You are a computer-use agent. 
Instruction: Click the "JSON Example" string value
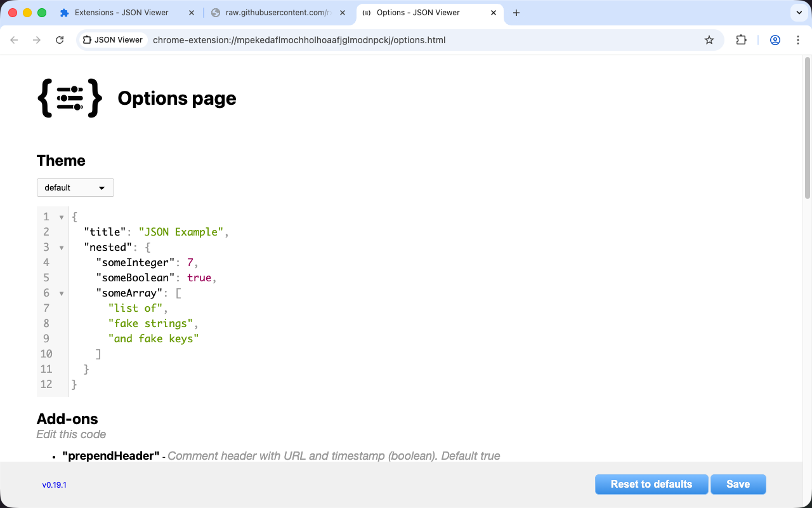point(181,232)
